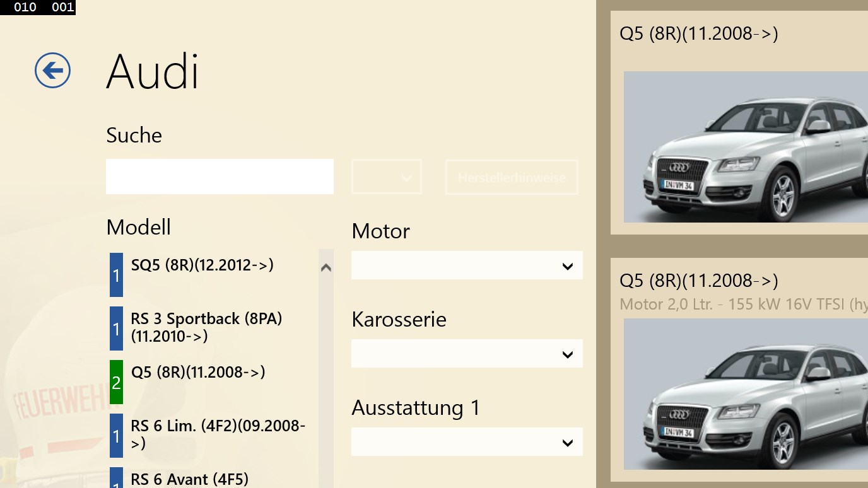Click the back arrow next to Audi
The height and width of the screenshot is (488, 868).
52,70
